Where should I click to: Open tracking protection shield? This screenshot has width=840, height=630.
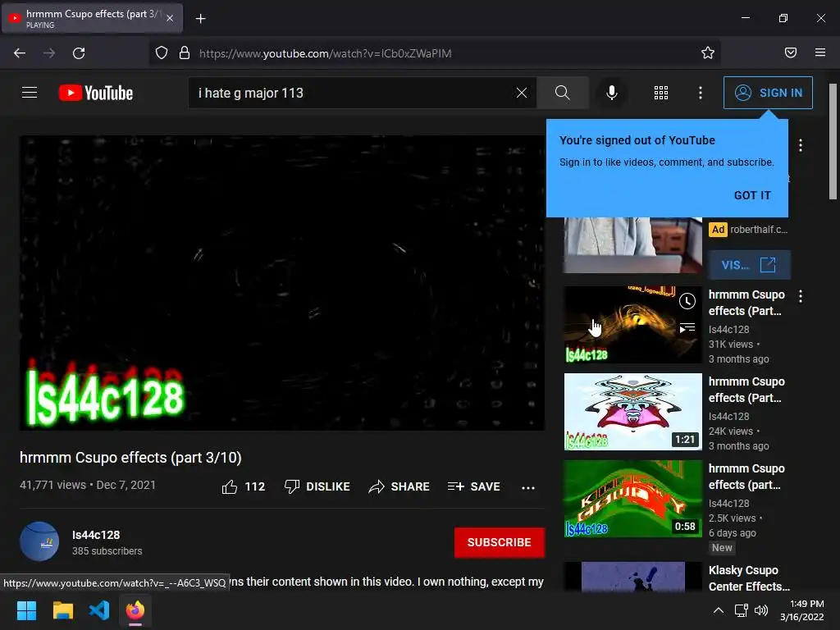click(162, 52)
